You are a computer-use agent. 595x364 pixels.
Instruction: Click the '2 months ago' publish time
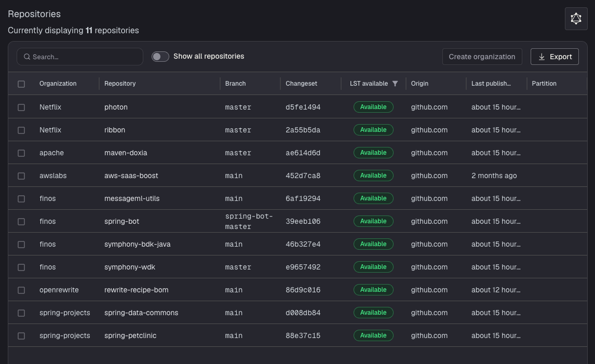point(494,176)
